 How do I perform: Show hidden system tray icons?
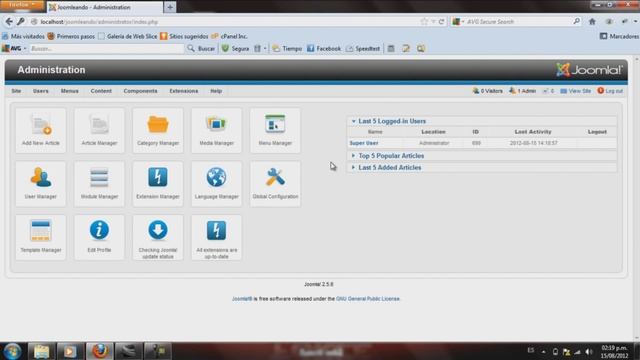pyautogui.click(x=543, y=351)
